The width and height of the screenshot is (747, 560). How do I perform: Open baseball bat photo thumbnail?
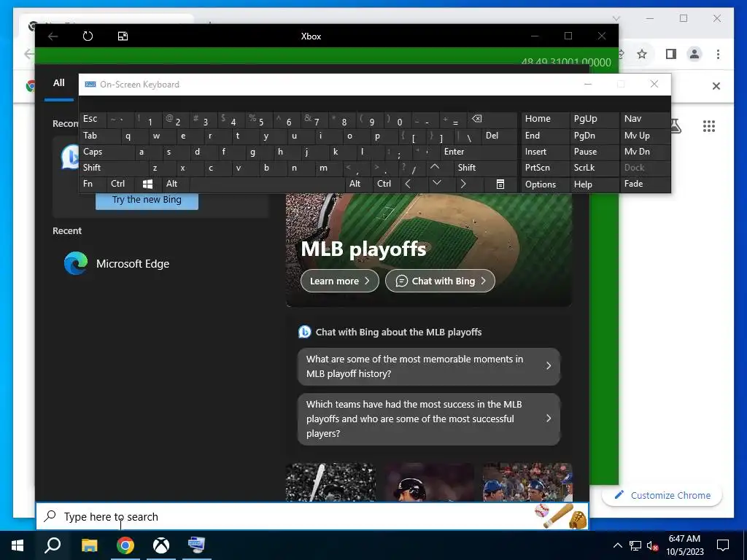point(330,482)
